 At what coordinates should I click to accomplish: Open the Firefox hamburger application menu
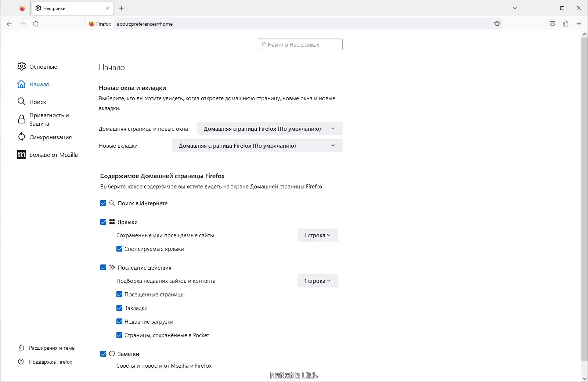(x=579, y=24)
